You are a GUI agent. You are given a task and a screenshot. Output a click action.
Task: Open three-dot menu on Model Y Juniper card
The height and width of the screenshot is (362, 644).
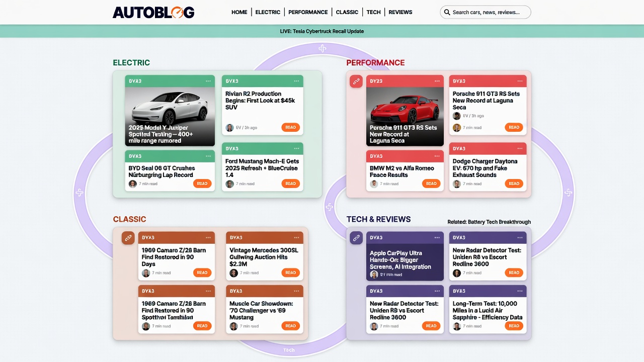click(208, 81)
